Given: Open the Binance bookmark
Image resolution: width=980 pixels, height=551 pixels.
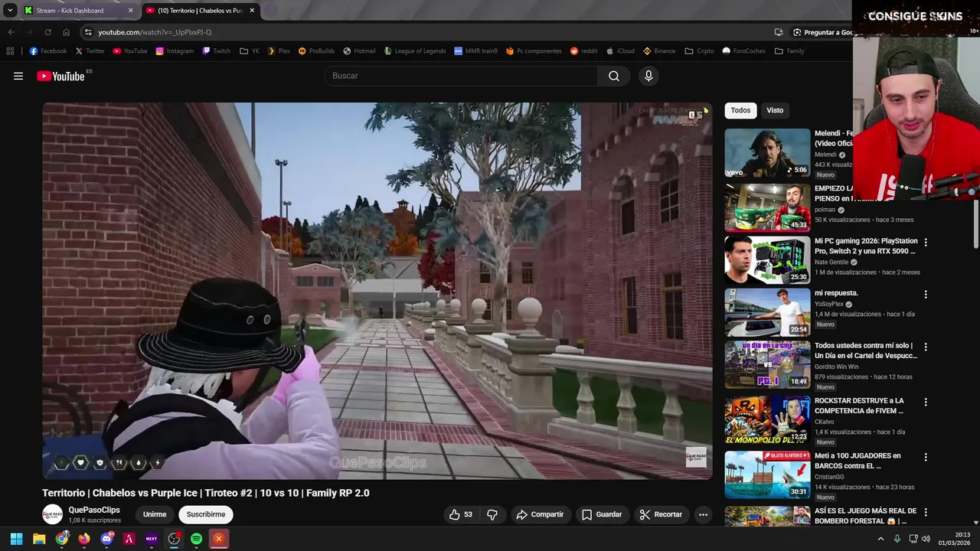Looking at the screenshot, I should coord(659,51).
